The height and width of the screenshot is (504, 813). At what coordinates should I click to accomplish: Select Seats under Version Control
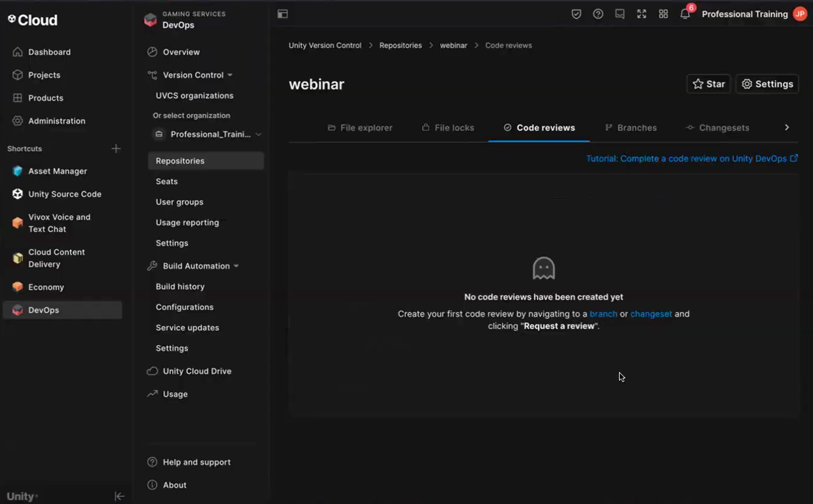click(x=167, y=181)
